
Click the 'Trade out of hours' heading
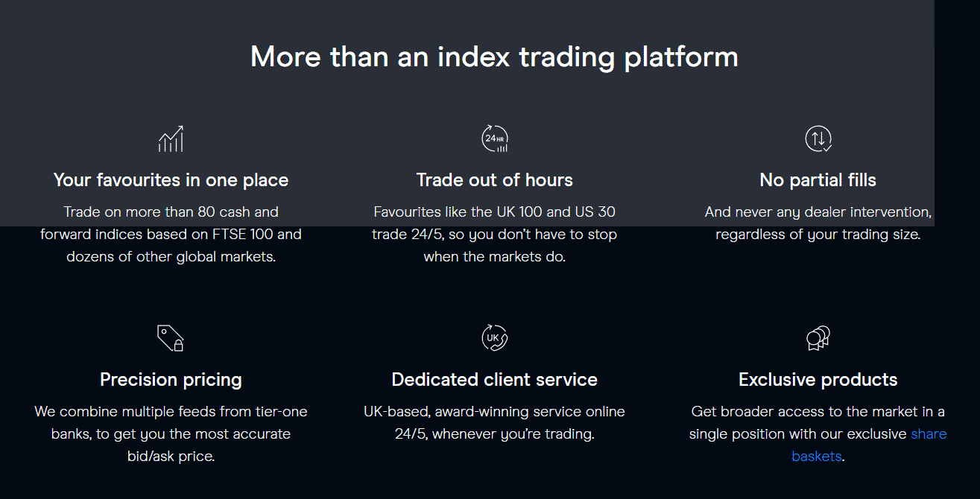pos(495,180)
